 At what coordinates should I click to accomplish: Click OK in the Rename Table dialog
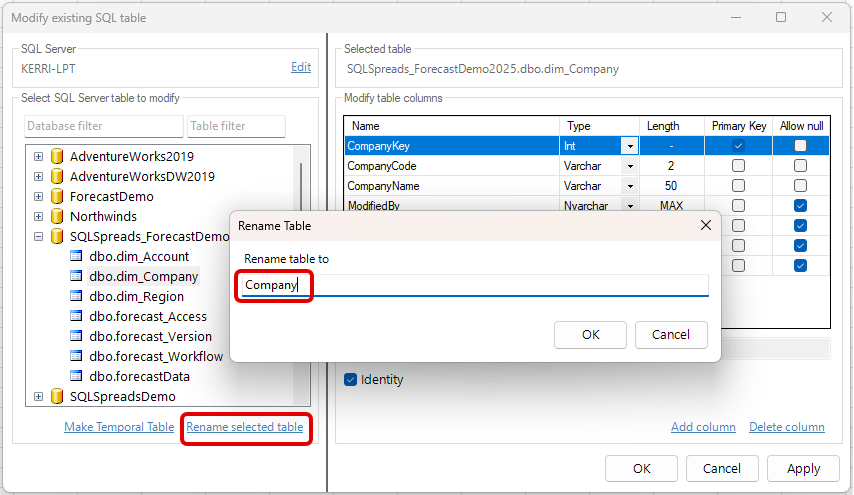[x=590, y=334]
